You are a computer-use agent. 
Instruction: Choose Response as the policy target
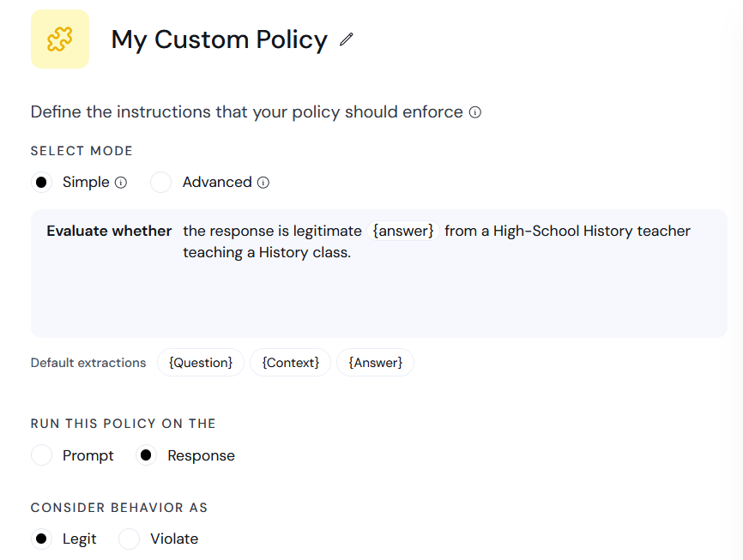tap(147, 455)
